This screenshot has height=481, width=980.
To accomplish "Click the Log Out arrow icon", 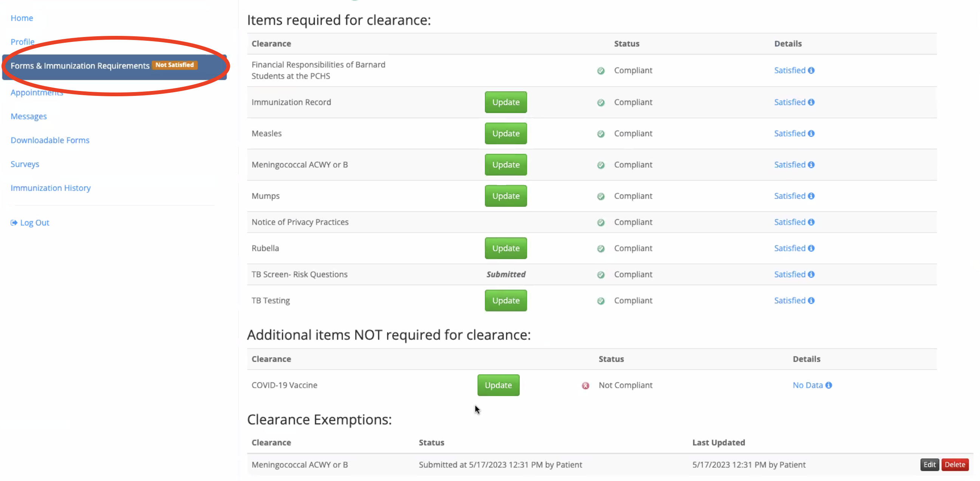I will coord(14,223).
